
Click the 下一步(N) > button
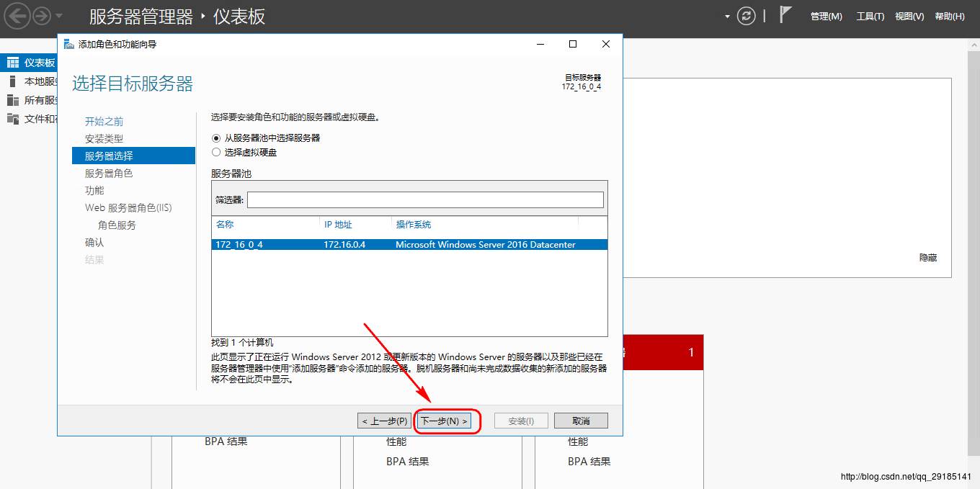[444, 421]
